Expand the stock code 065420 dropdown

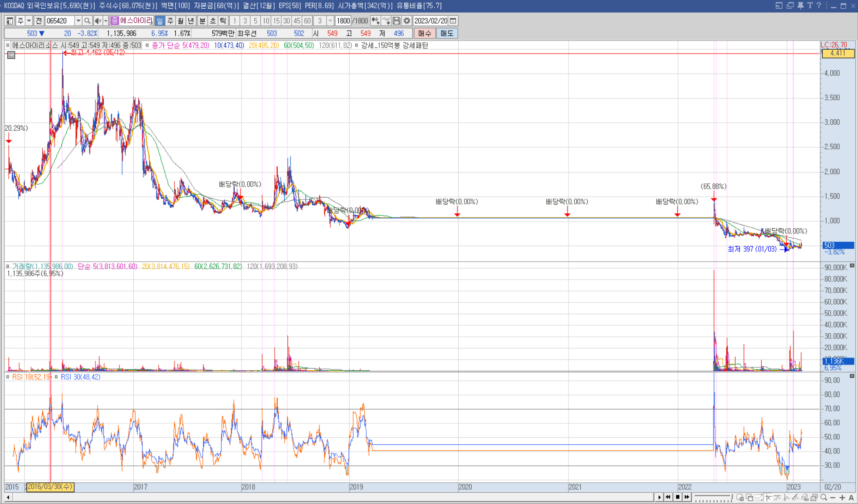coord(78,21)
